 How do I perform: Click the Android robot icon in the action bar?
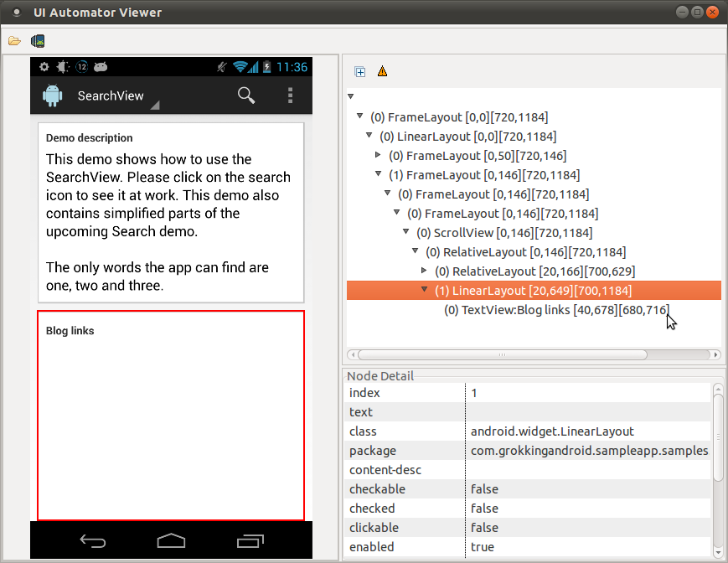(52, 96)
